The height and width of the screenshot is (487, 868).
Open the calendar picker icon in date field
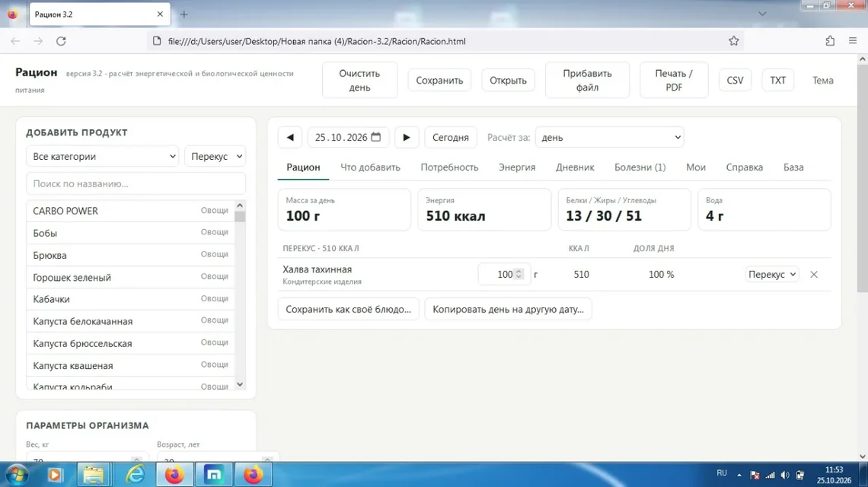point(376,137)
